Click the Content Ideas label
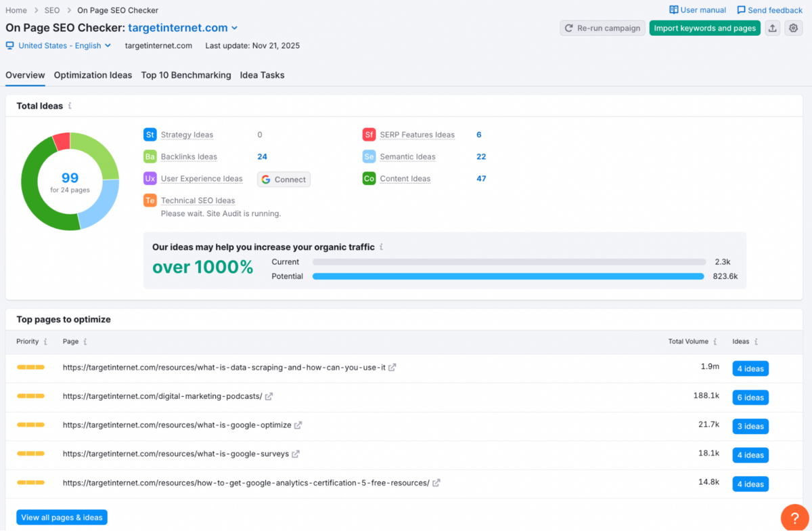Viewport: 812px width, 531px height. [x=405, y=179]
